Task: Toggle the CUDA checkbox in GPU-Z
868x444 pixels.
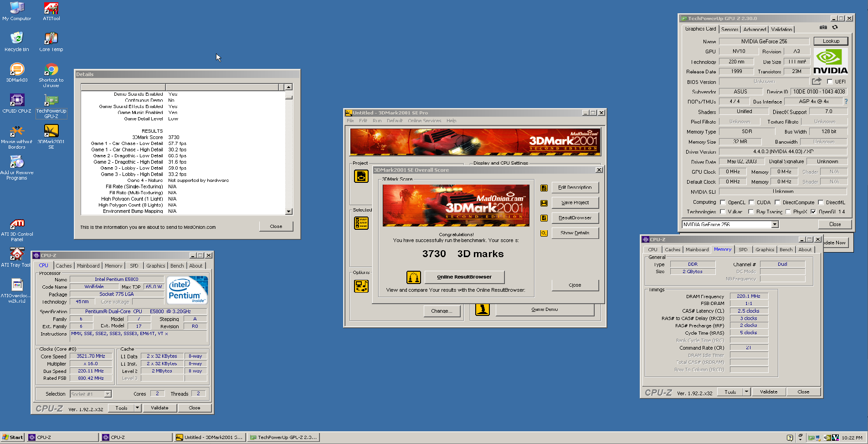Action: click(751, 202)
